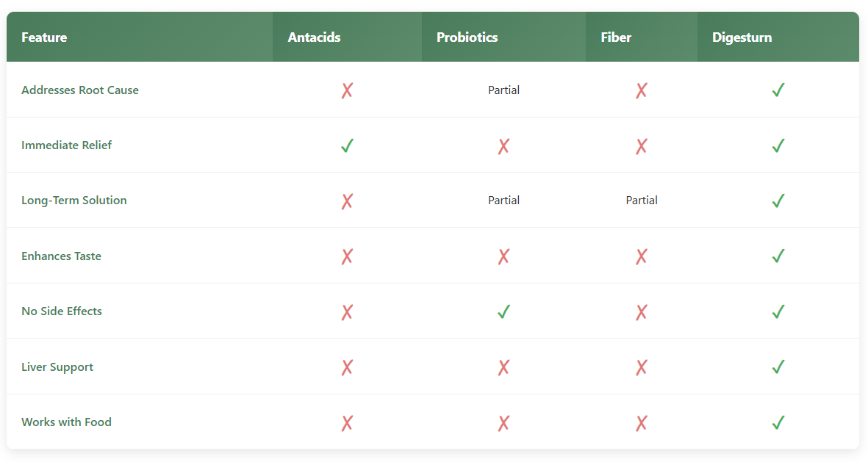Select the Digesturn column header
This screenshot has height=462, width=868.
[x=742, y=37]
